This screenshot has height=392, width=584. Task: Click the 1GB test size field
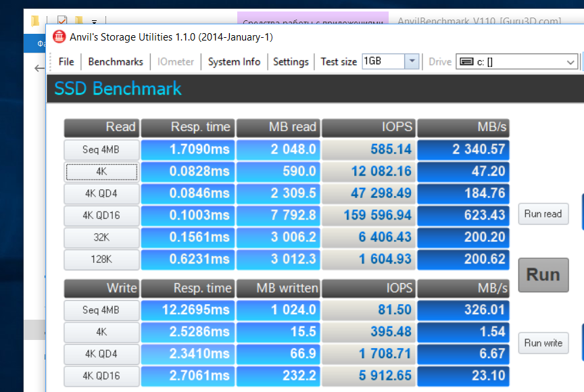[383, 62]
